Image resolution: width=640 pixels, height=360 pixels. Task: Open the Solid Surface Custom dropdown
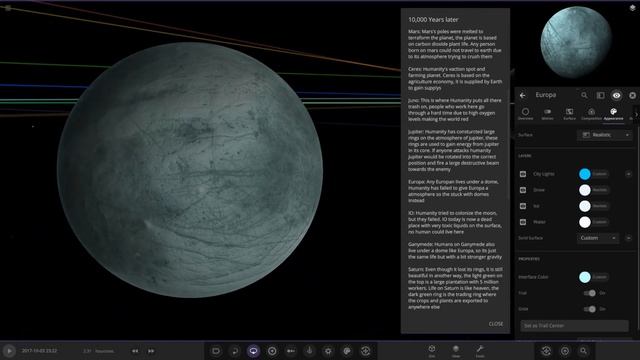coord(598,238)
